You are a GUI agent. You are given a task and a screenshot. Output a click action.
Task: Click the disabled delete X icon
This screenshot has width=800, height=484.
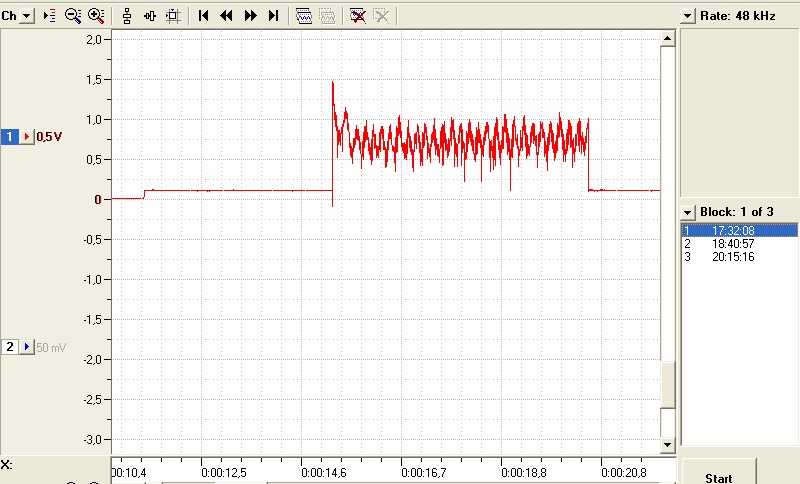coord(381,16)
